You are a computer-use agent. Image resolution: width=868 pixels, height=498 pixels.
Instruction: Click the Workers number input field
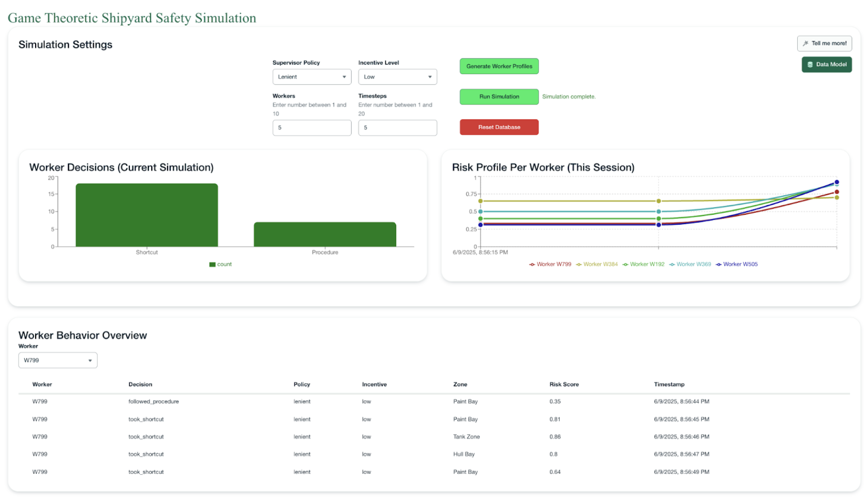pos(311,128)
